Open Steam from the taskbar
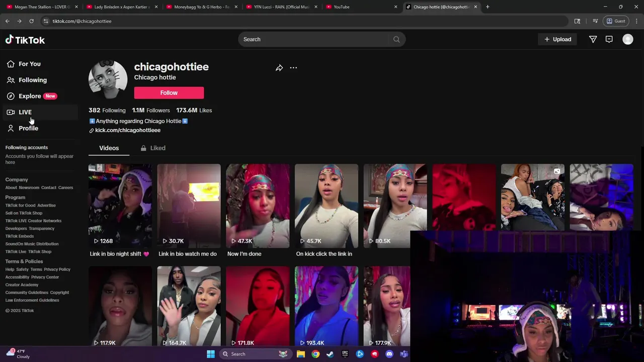Viewport: 644px width, 362px height. [330, 354]
